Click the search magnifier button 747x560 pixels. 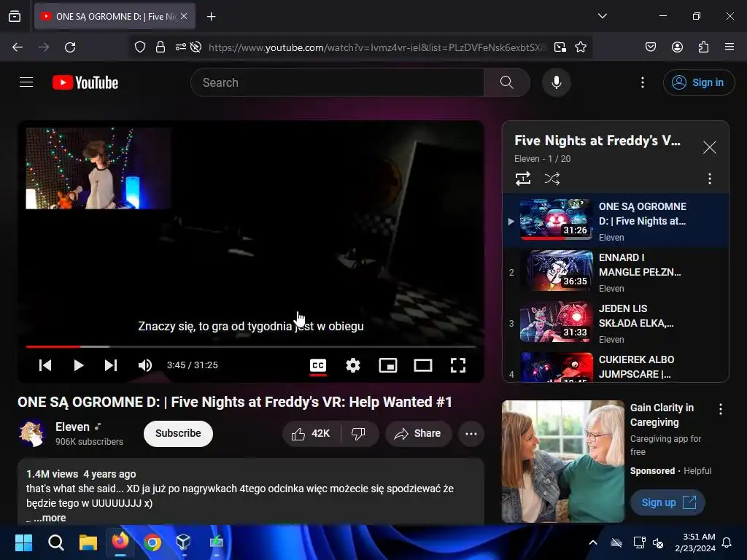(507, 82)
